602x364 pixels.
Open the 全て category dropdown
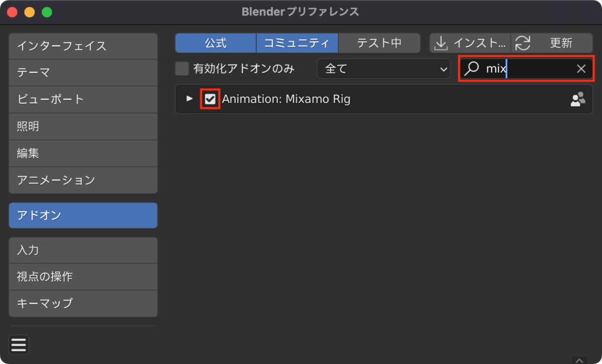point(384,69)
